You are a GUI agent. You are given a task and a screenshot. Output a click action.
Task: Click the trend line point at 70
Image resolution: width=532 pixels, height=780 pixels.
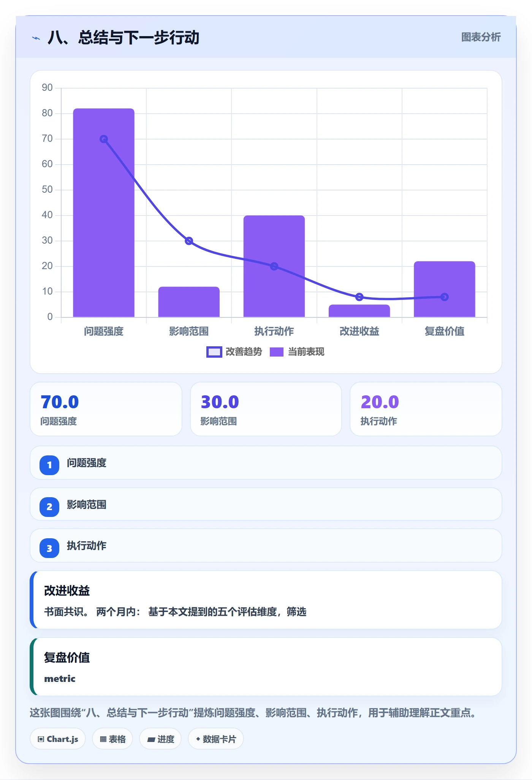click(104, 139)
